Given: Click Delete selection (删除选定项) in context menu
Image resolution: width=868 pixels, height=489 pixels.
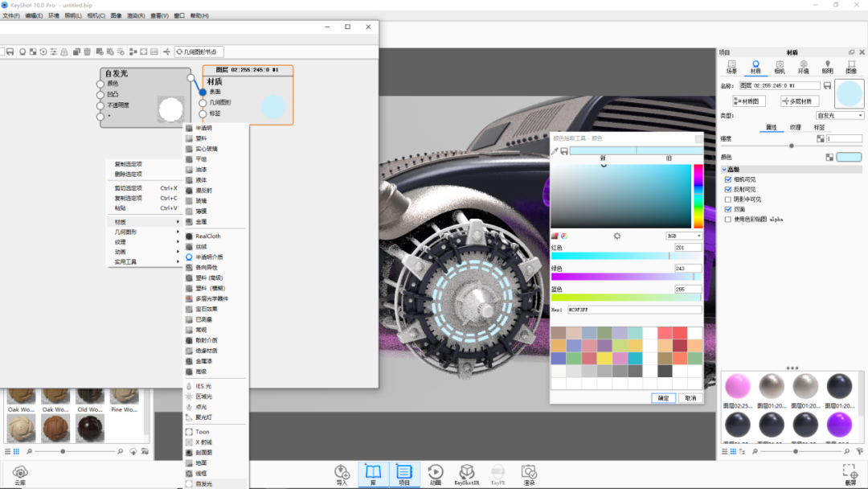Looking at the screenshot, I should click(x=129, y=174).
